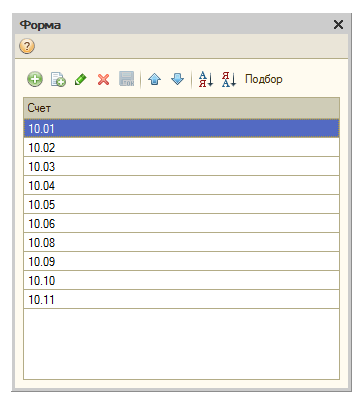
Task: Select the row with account 10.04
Action: (182, 185)
